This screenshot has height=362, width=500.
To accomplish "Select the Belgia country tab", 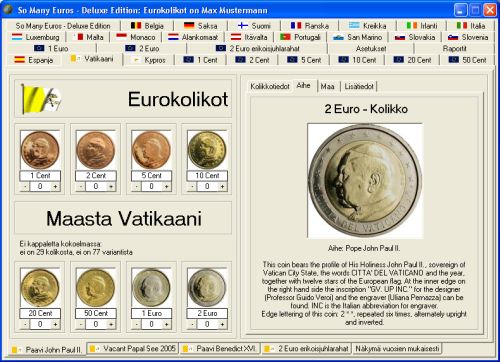I will pyautogui.click(x=147, y=26).
